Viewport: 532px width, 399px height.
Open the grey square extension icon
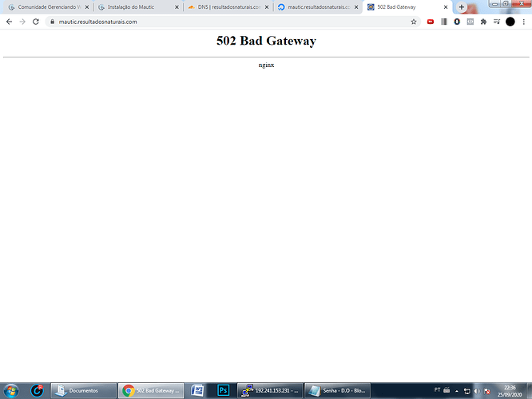(470, 22)
